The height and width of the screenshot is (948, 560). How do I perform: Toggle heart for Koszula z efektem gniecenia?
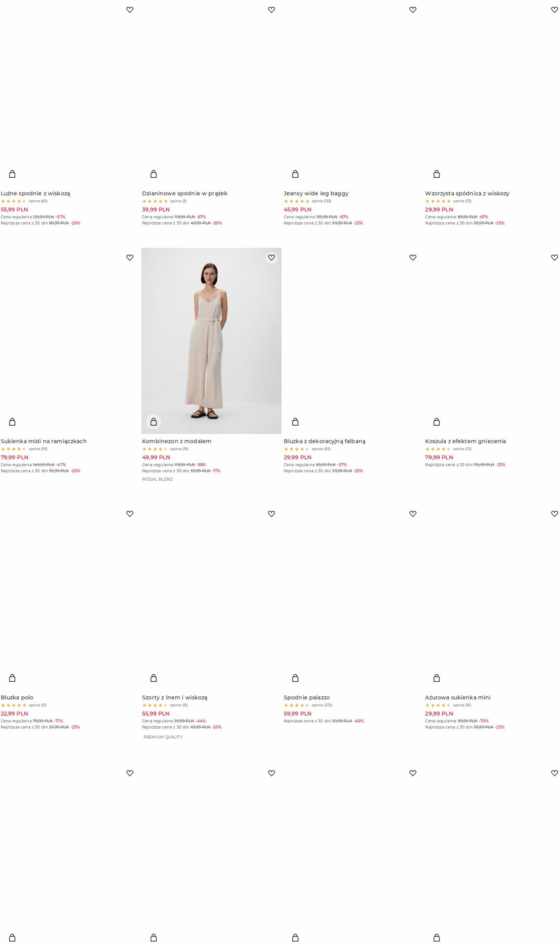coord(555,258)
